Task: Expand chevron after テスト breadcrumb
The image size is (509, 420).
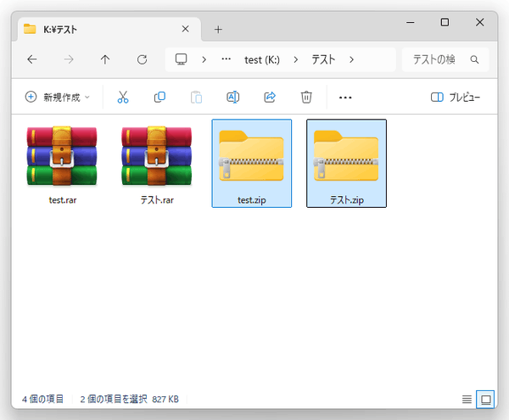Action: [x=351, y=59]
